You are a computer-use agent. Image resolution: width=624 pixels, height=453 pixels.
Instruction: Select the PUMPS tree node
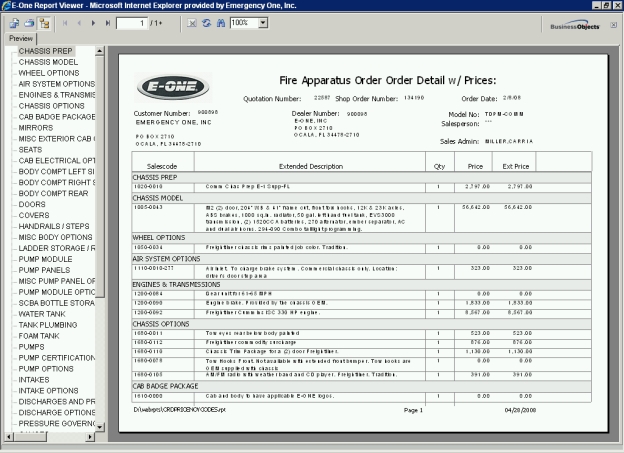coord(31,347)
